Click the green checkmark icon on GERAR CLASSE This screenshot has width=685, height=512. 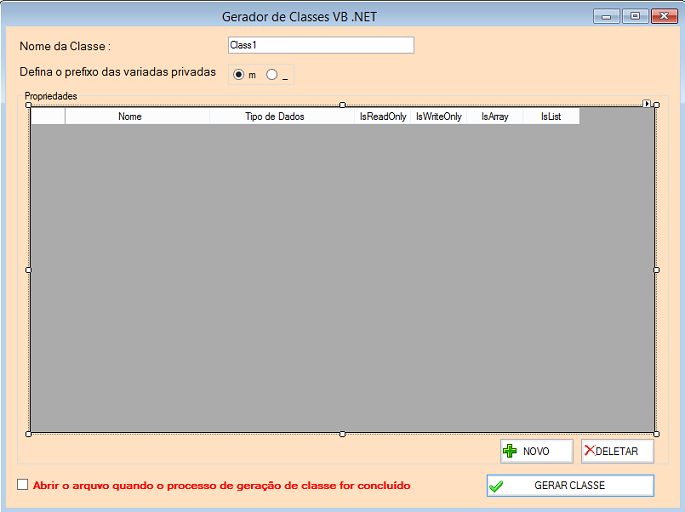[x=496, y=486]
